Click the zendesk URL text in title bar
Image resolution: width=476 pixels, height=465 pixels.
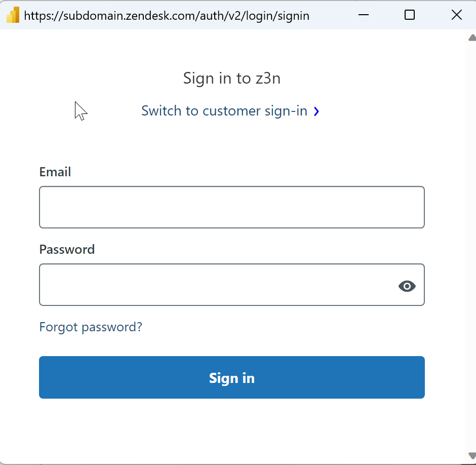[x=167, y=16]
